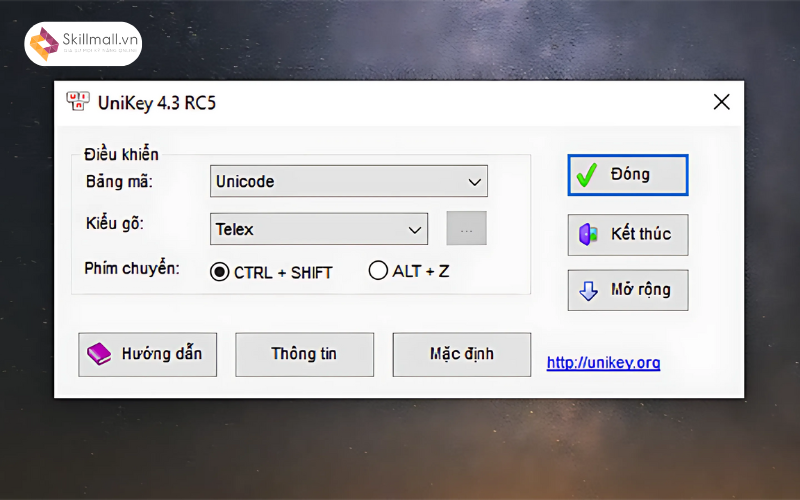Click the green checkmark icon on Đóng
Viewport: 800px width, 500px height.
click(587, 175)
